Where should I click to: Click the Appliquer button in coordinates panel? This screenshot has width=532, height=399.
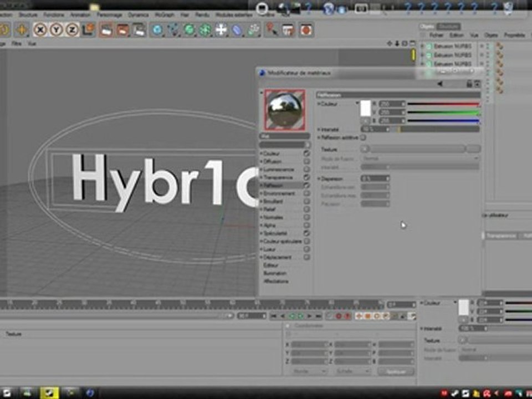click(396, 371)
